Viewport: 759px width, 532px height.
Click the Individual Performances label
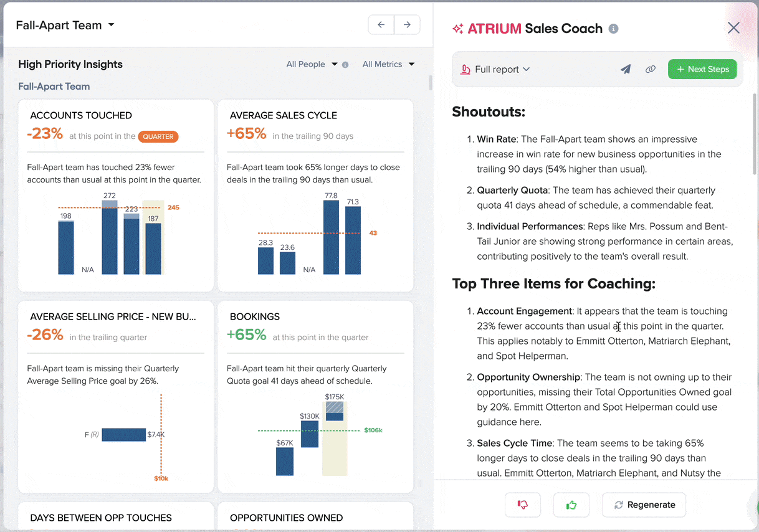pyautogui.click(x=530, y=226)
